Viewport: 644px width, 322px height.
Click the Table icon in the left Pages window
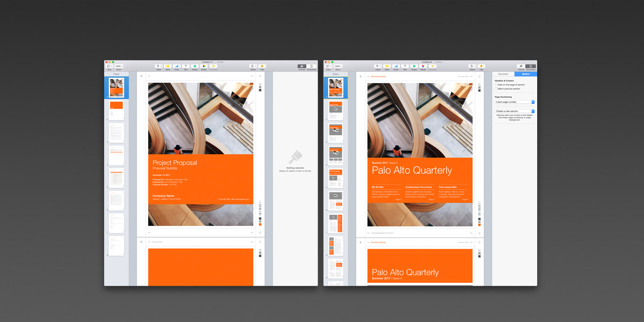167,66
